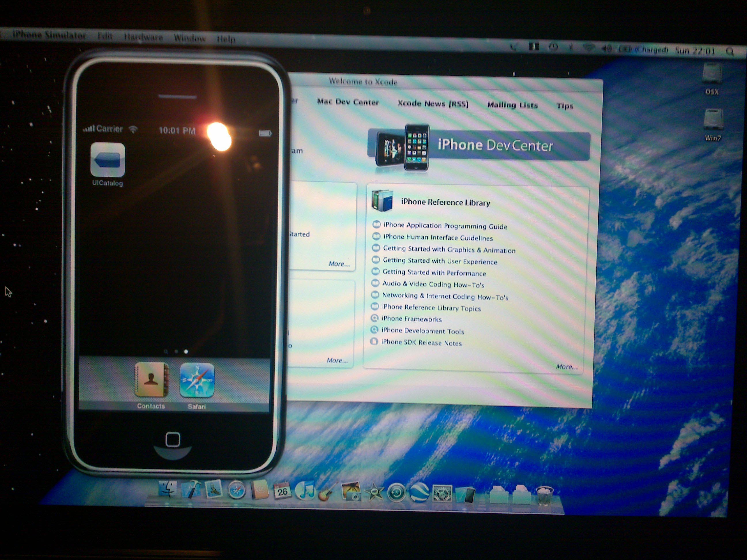Viewport: 747px width, 560px height.
Task: Click the Xcode hammer icon in Dock
Action: click(x=191, y=489)
